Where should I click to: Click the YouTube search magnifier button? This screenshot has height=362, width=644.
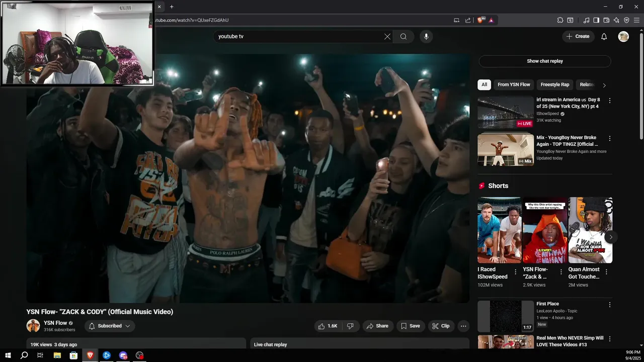(x=404, y=36)
